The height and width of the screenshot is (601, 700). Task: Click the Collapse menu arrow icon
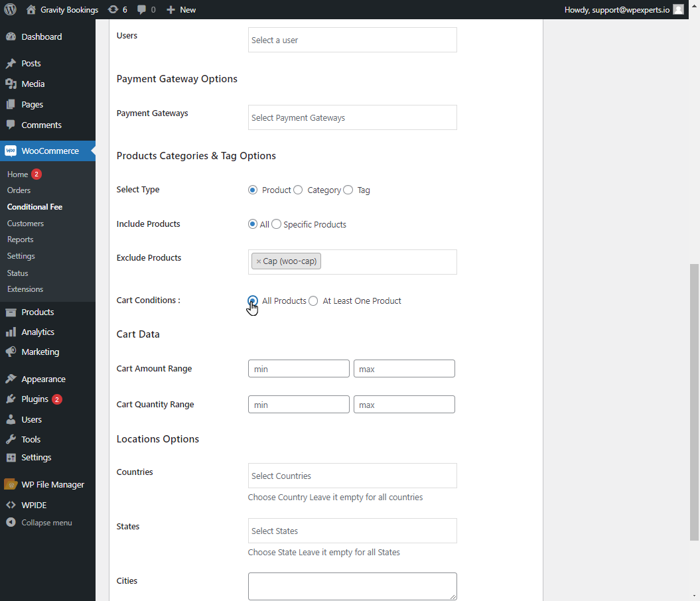tap(11, 523)
